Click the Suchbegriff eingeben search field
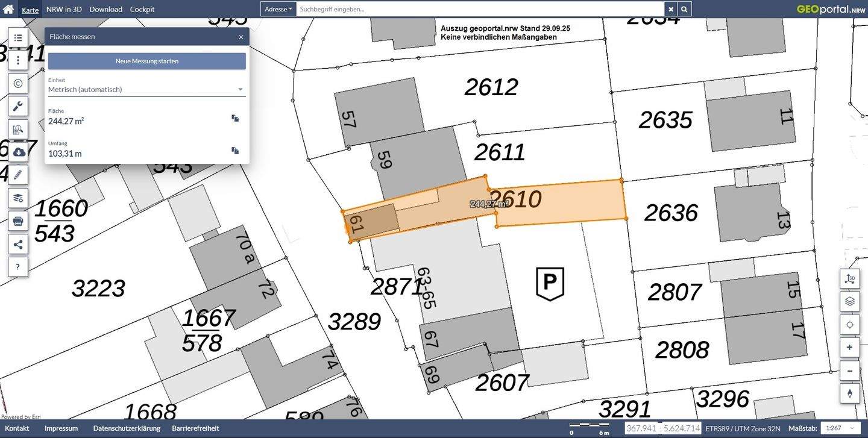 pos(480,9)
